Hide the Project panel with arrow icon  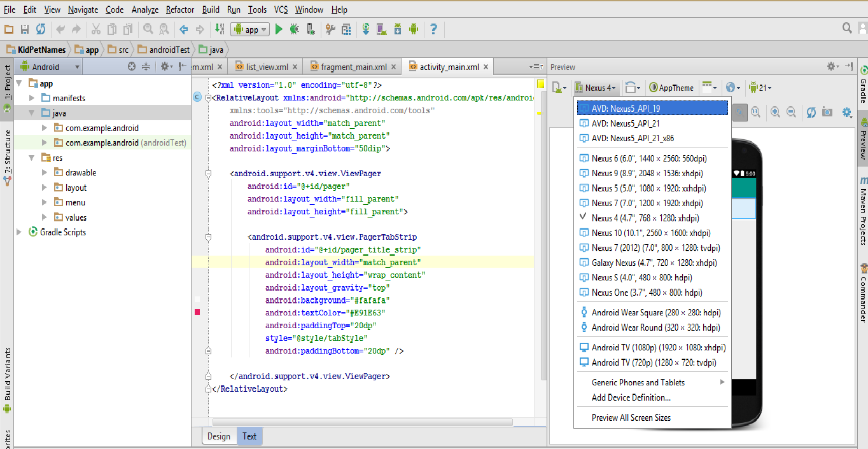click(182, 66)
